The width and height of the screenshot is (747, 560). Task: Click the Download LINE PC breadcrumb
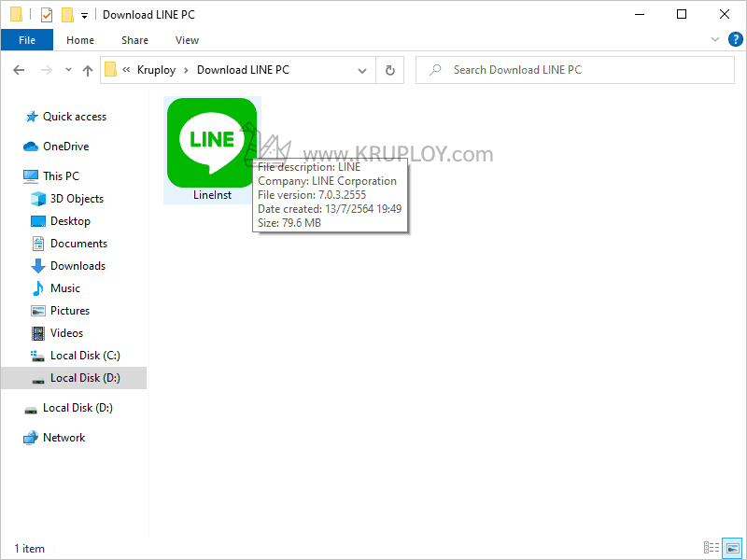click(x=243, y=70)
